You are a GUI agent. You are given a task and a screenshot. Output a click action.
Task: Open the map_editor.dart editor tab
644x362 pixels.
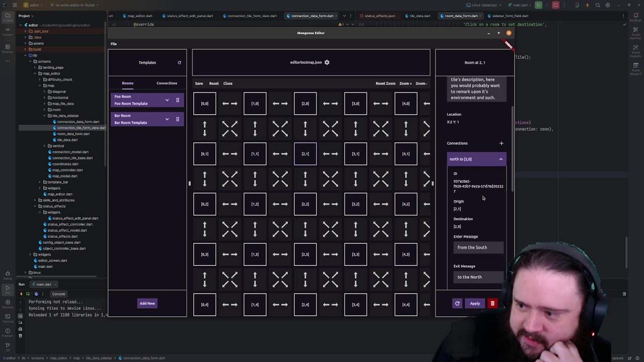(x=137, y=16)
